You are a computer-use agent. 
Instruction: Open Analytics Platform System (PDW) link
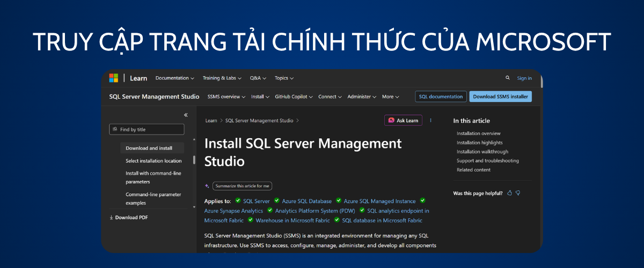315,211
